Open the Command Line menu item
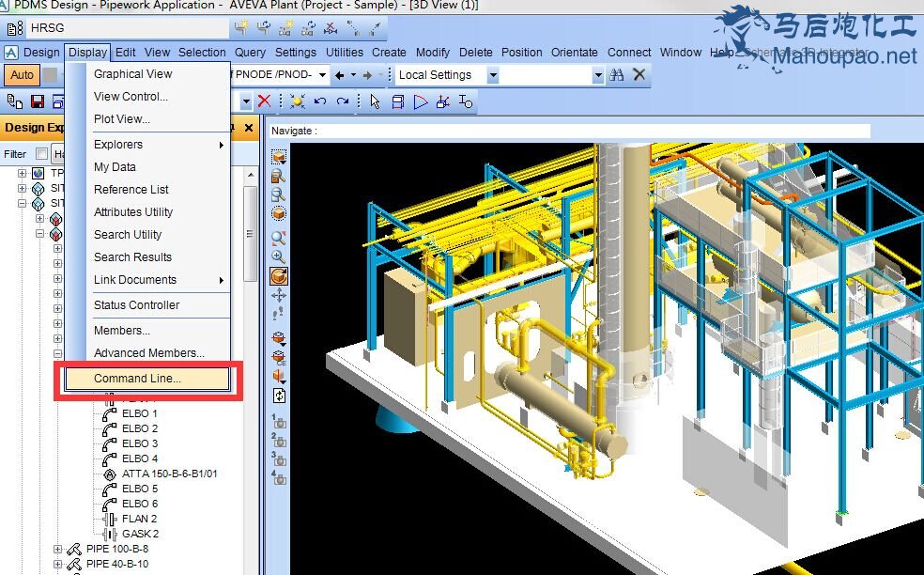 pyautogui.click(x=137, y=379)
